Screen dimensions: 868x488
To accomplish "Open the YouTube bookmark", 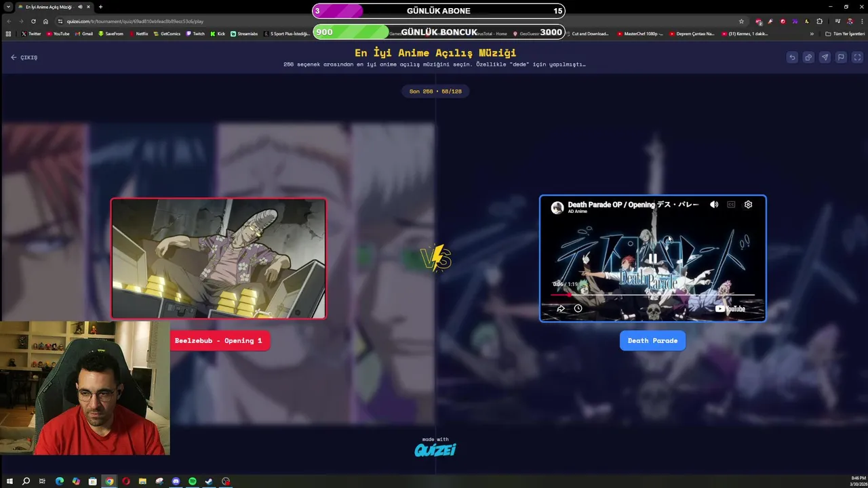I will tap(58, 33).
